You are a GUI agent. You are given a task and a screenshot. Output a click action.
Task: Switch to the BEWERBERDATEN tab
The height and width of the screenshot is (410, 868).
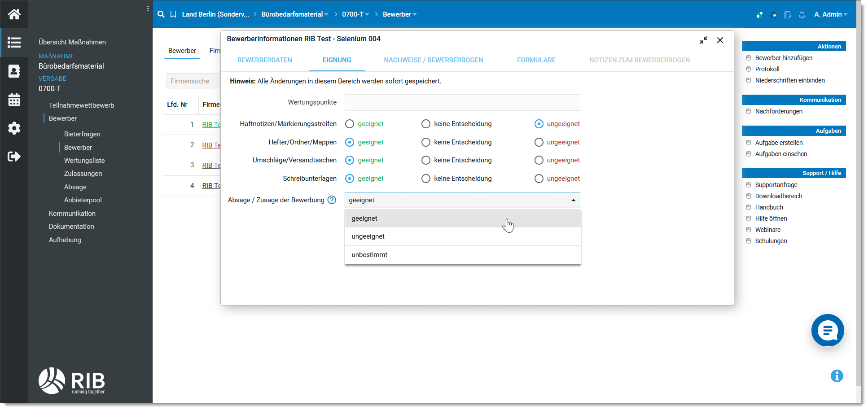coord(265,60)
